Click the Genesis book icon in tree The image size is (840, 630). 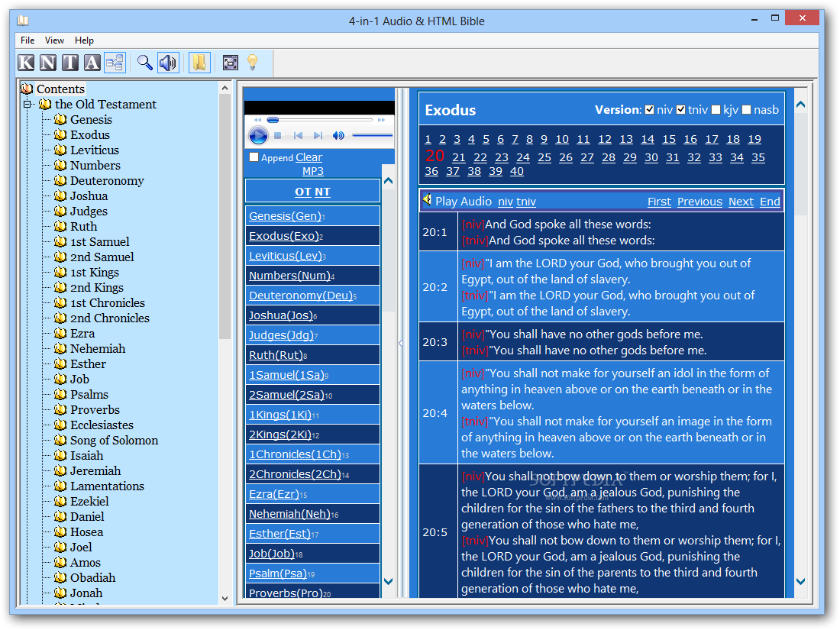click(60, 119)
